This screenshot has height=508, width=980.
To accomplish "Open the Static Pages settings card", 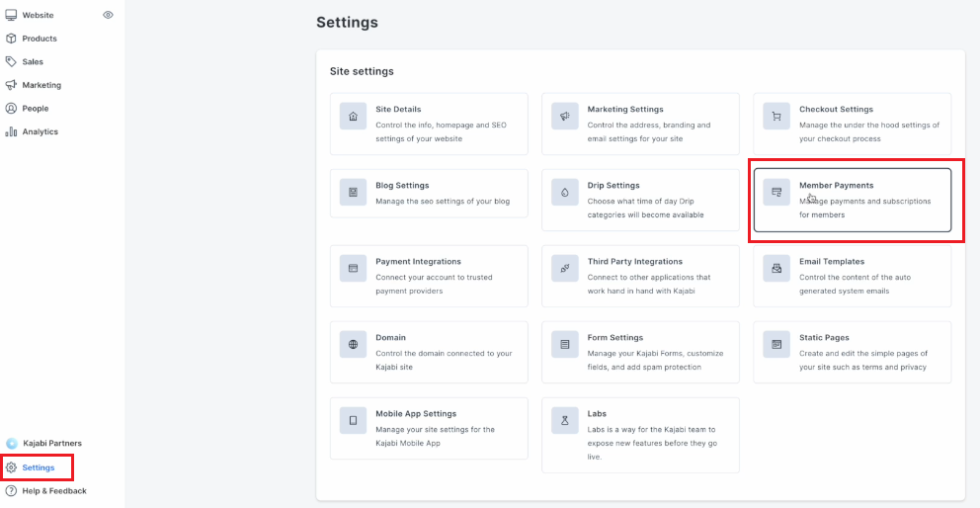I will 853,352.
